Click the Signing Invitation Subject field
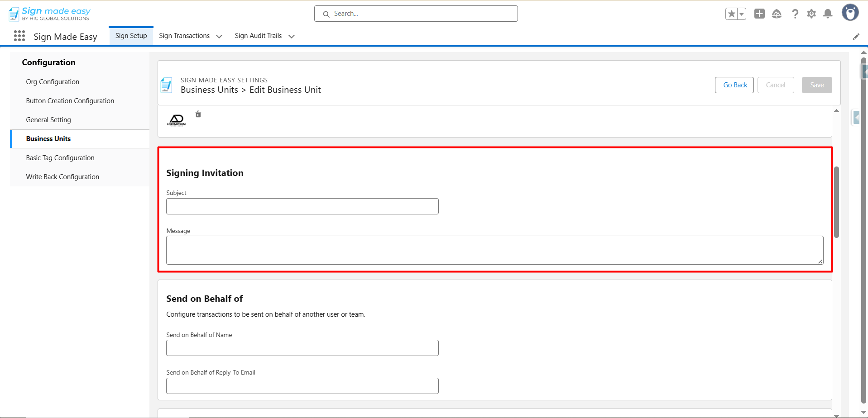The image size is (868, 418). pyautogui.click(x=302, y=206)
